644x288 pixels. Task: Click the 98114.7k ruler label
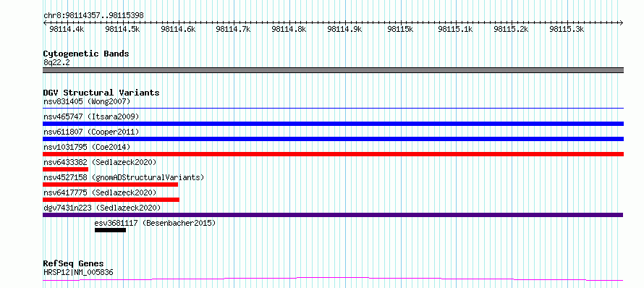(x=233, y=29)
